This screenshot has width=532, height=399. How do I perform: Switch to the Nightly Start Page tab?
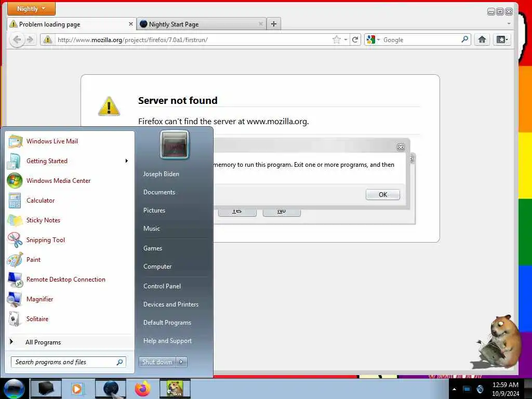pyautogui.click(x=202, y=24)
